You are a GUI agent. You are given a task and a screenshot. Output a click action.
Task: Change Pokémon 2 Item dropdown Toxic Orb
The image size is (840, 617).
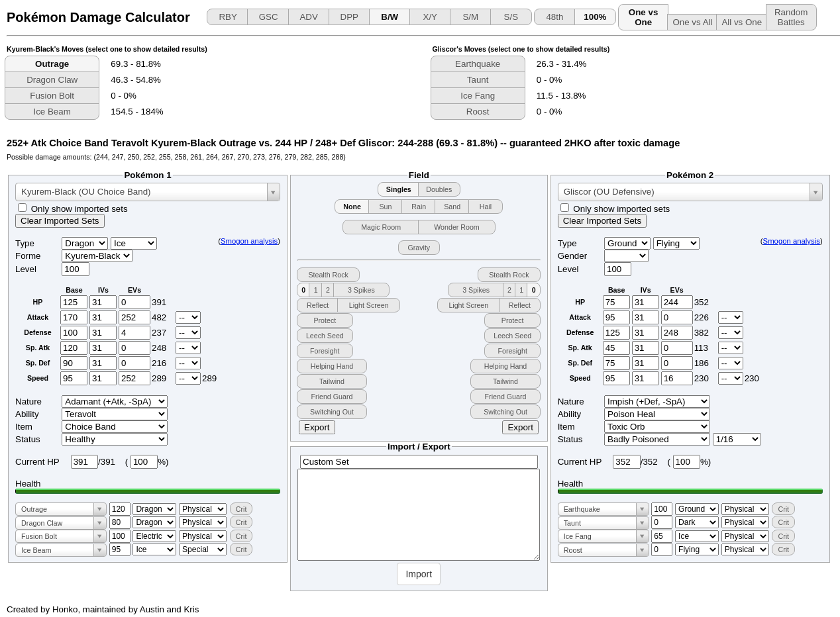coord(656,426)
